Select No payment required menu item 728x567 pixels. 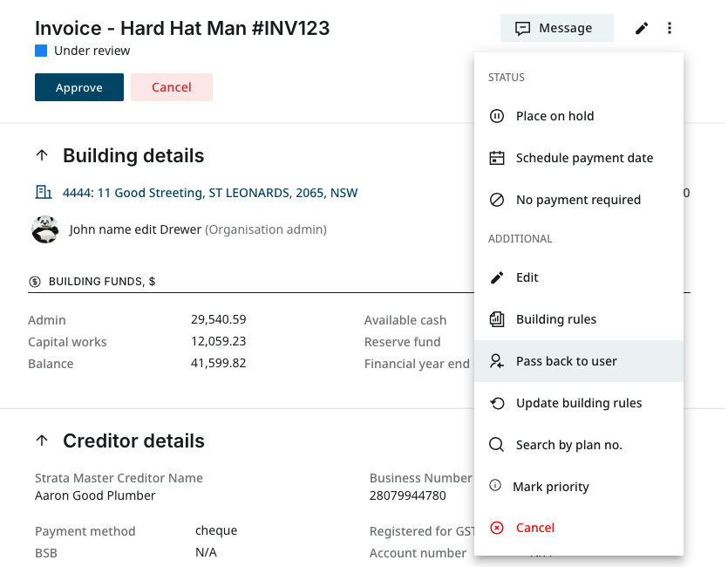tap(577, 200)
